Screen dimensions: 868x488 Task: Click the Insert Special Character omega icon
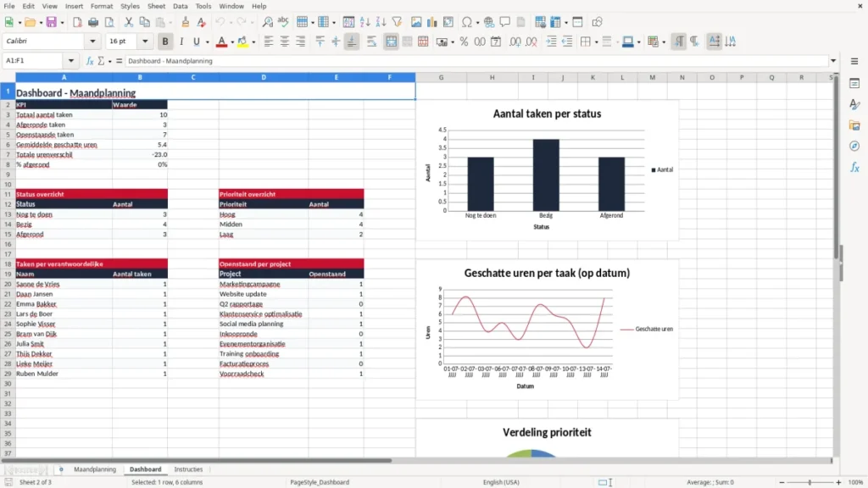tap(467, 22)
